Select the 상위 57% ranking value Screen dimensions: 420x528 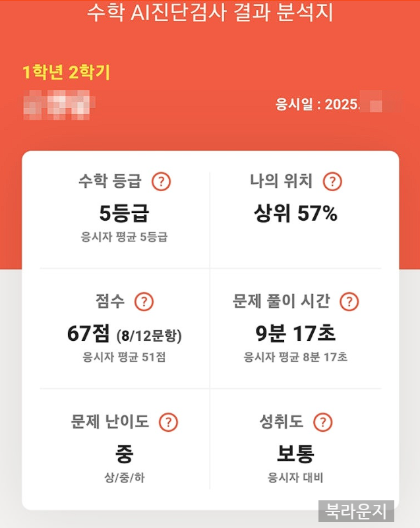click(295, 214)
